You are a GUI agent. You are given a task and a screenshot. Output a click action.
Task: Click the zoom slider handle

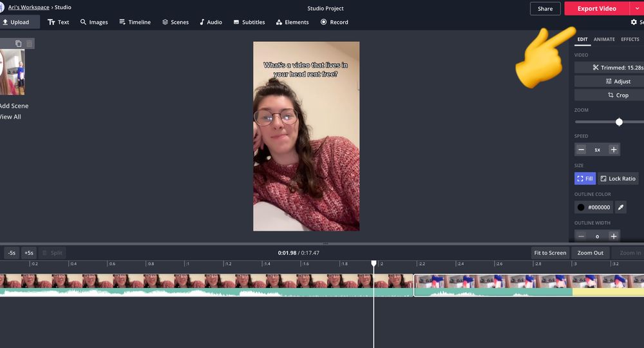619,122
